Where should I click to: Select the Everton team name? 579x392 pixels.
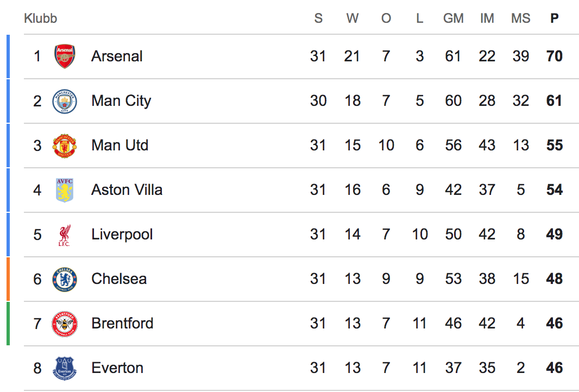[117, 368]
